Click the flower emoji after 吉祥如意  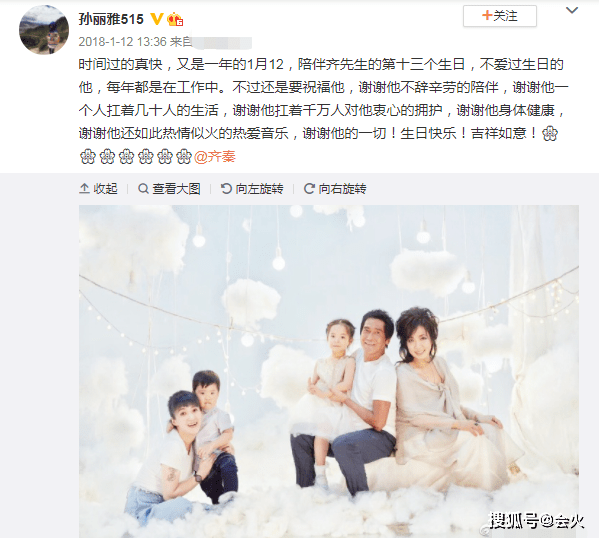(x=550, y=134)
